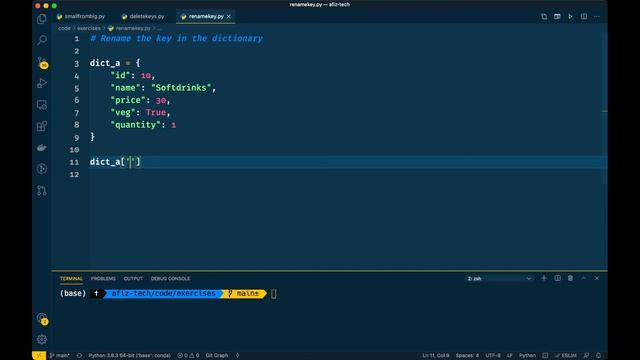Run the Python file with play icon
640x360 pixels.
tap(570, 16)
